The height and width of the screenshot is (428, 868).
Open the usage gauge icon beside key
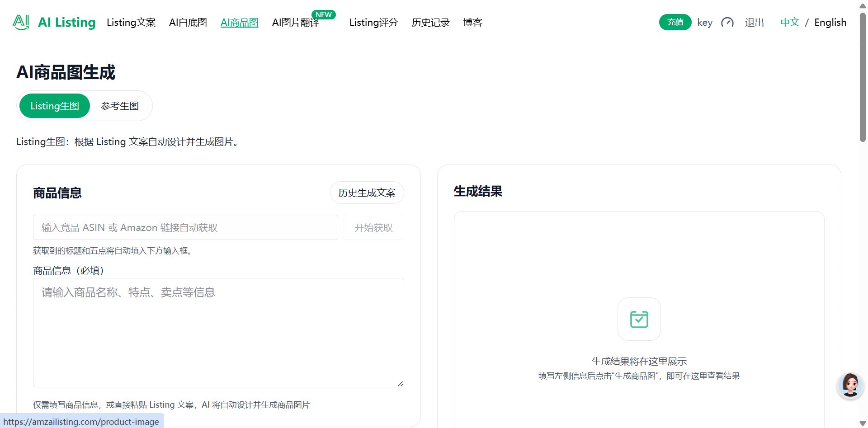(x=727, y=22)
